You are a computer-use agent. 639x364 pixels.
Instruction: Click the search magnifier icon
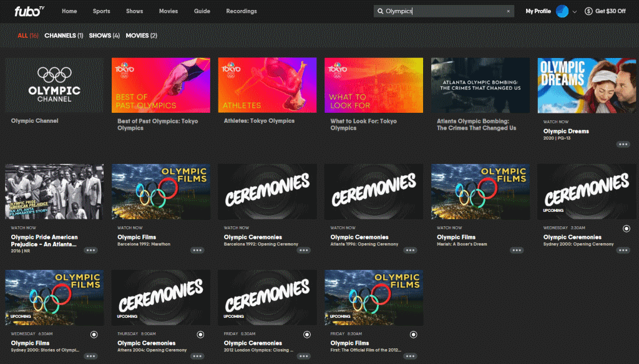380,11
